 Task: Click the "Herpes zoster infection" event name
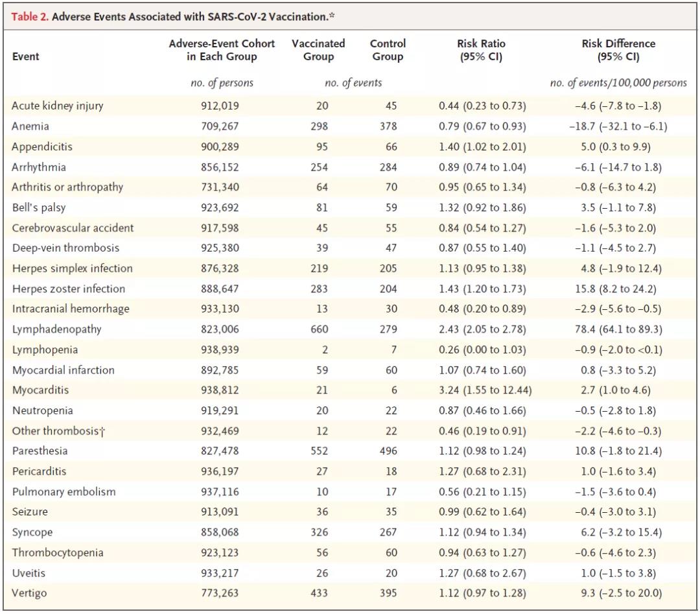[x=69, y=289]
